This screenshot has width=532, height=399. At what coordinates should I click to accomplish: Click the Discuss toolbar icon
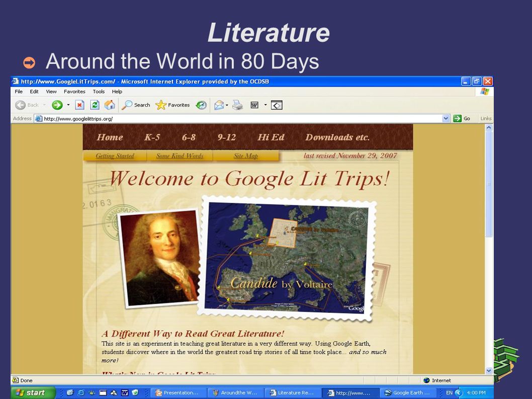click(x=277, y=105)
